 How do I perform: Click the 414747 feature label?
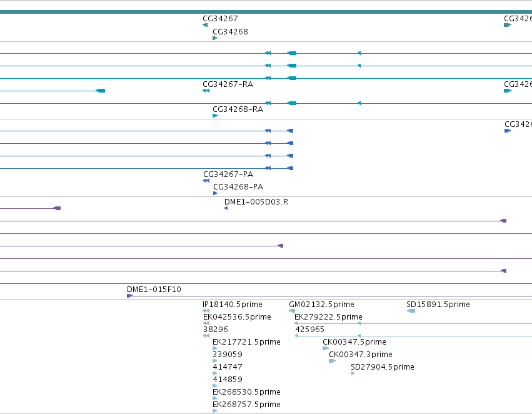click(x=228, y=367)
